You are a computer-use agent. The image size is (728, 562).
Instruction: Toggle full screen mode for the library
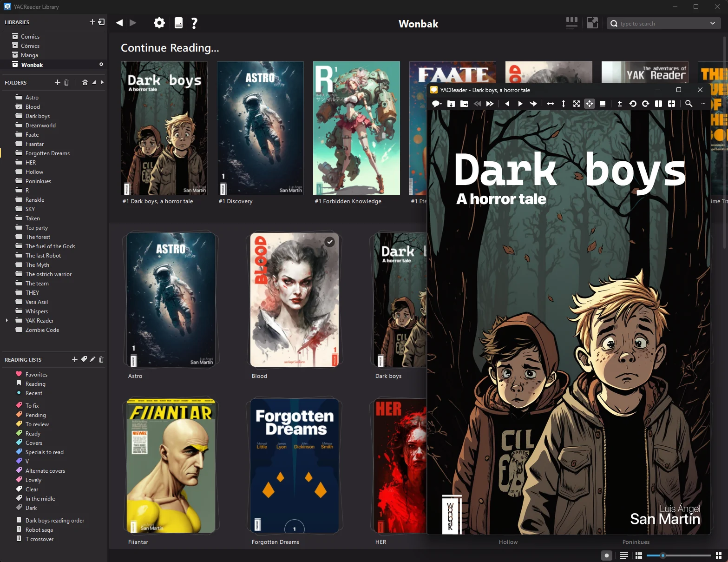pos(592,23)
